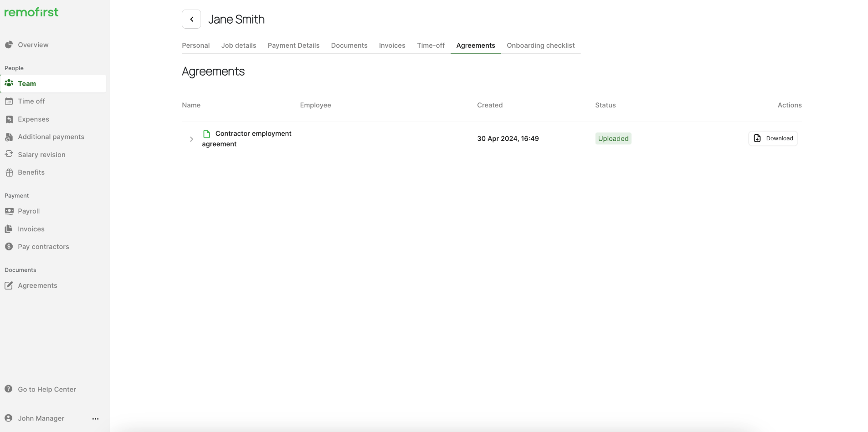Click the Status column header
868x432 pixels.
[x=606, y=105]
